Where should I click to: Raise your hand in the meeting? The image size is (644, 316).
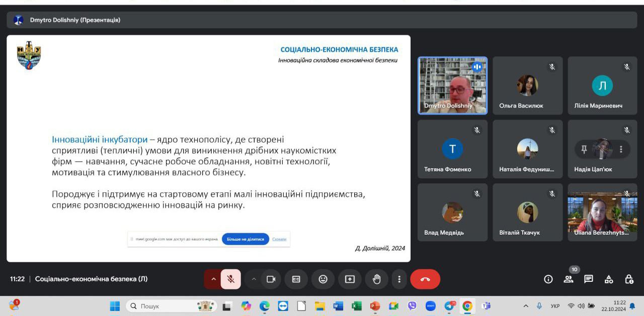(376, 279)
